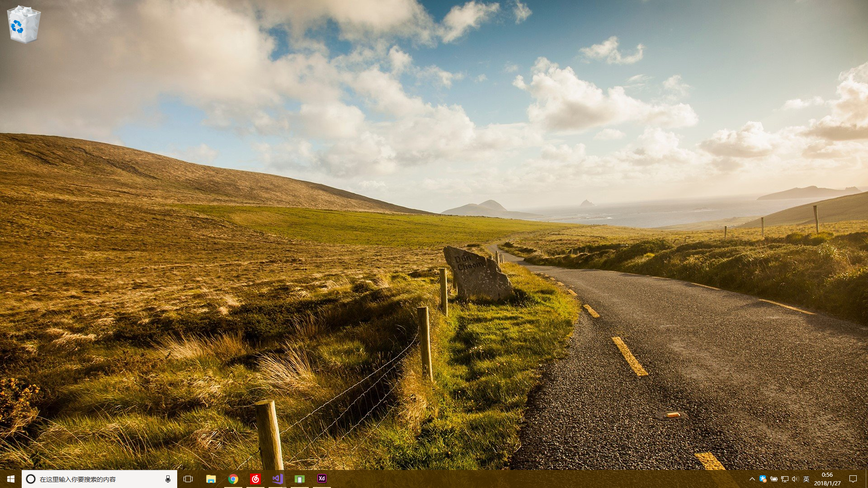Open Task View from taskbar
The image size is (868, 488).
188,479
